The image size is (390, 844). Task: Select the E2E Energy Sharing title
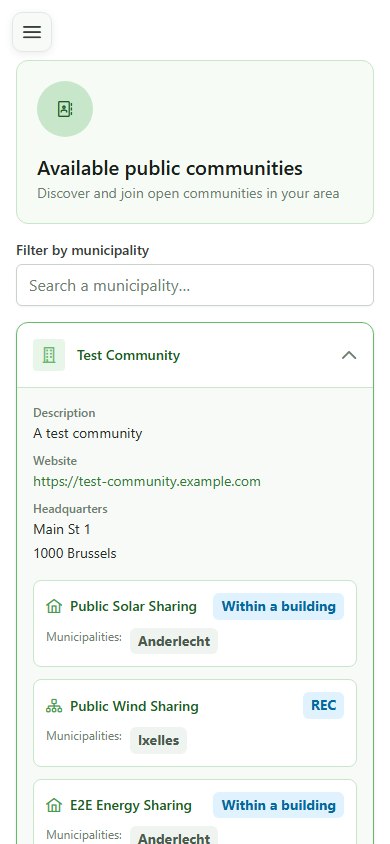tap(131, 806)
